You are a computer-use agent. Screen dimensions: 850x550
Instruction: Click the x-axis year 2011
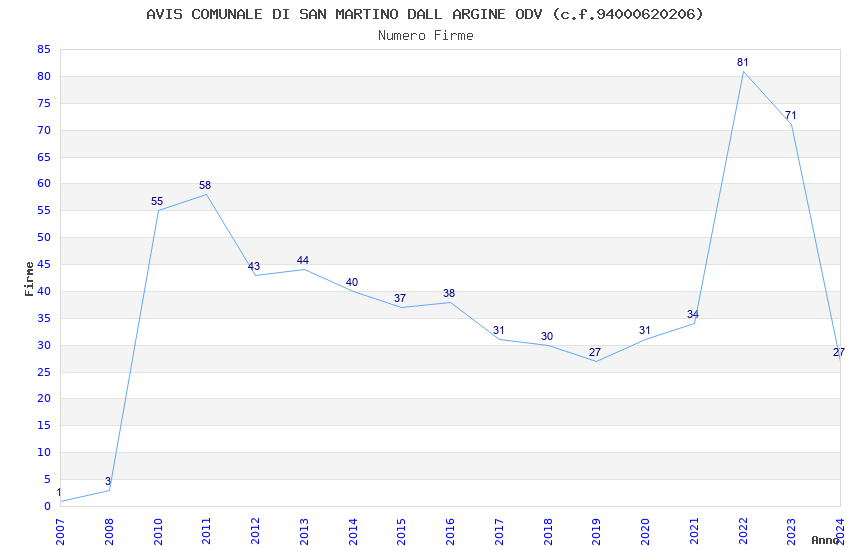207,532
